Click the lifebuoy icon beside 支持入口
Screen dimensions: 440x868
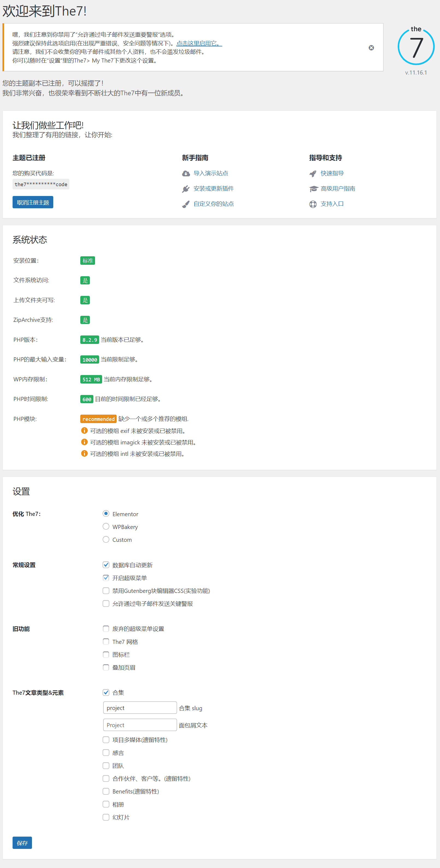pos(313,204)
